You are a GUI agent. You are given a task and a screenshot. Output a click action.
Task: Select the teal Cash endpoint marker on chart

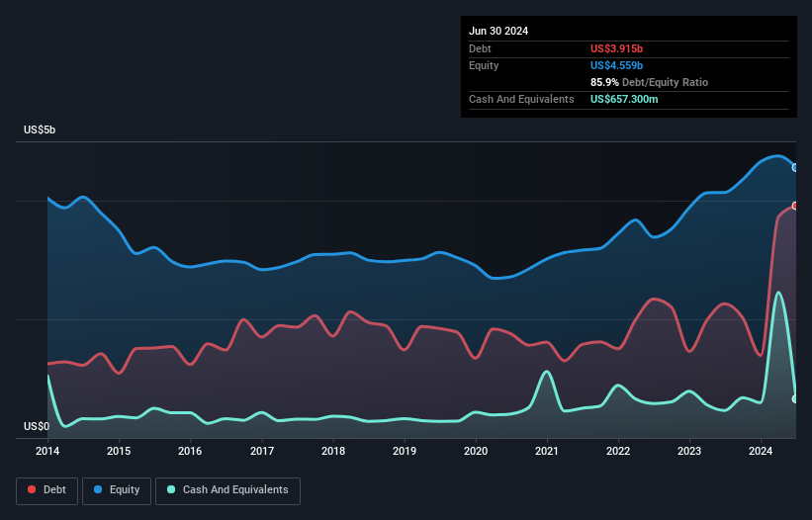click(795, 399)
